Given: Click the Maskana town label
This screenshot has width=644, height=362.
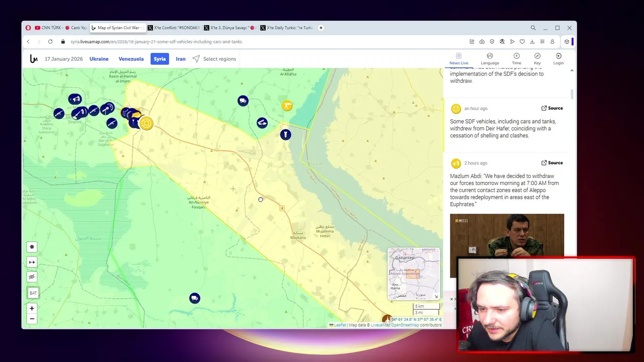Looking at the screenshot, I should (298, 236).
